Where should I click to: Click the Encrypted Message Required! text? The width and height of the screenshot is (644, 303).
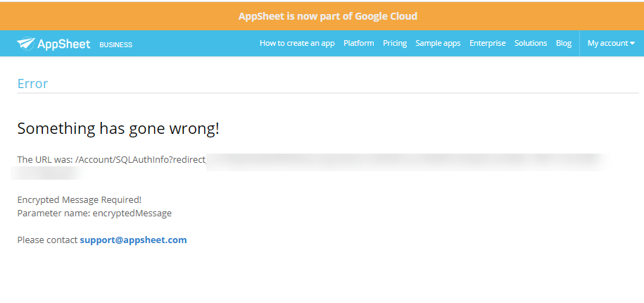(80, 200)
